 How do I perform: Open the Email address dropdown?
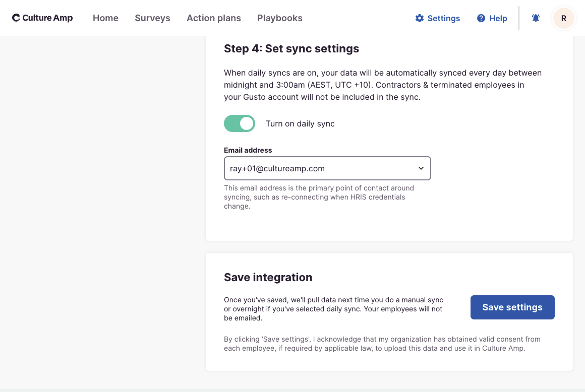pos(327,168)
